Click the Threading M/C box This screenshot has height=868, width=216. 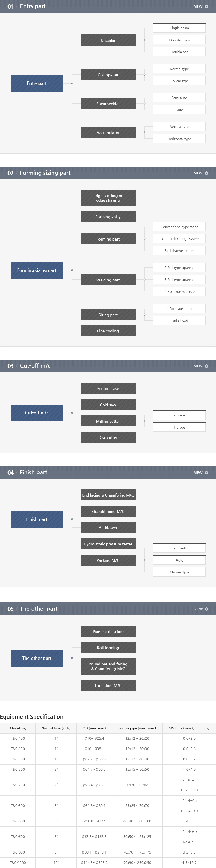(108, 685)
